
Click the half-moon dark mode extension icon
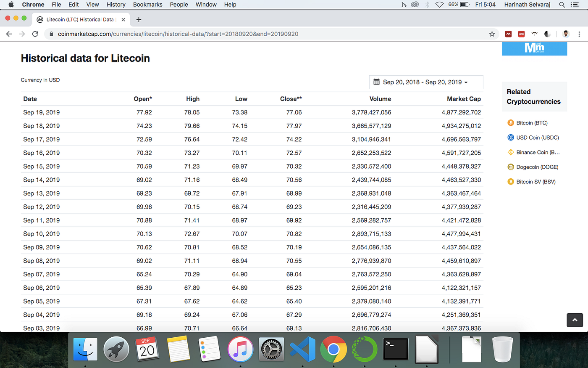pyautogui.click(x=547, y=34)
